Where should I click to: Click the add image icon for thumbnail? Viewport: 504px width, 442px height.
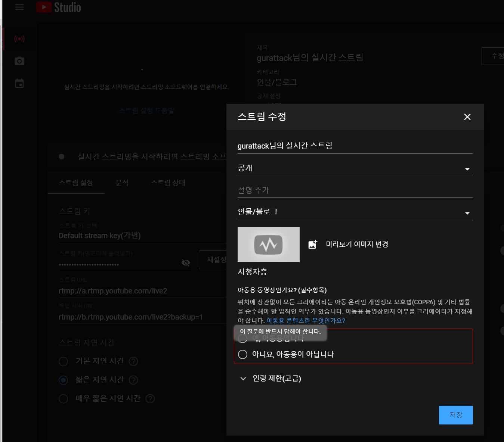tap(313, 245)
